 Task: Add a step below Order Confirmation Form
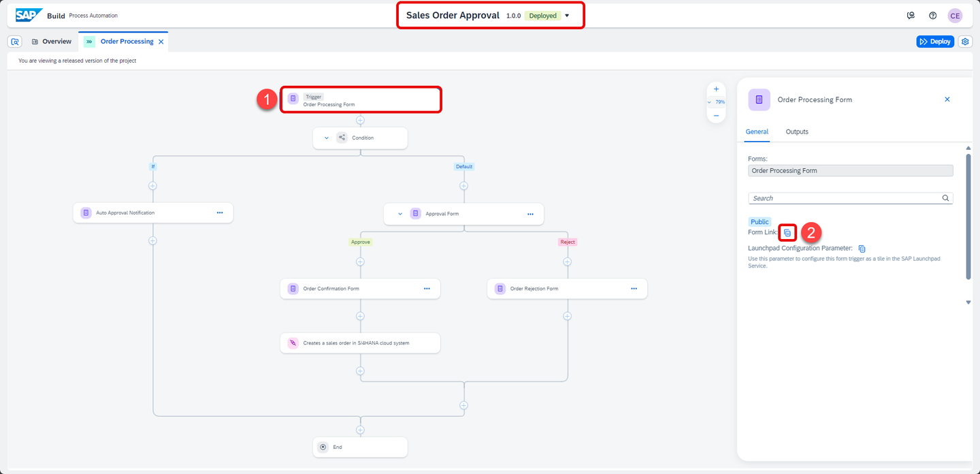pyautogui.click(x=360, y=316)
